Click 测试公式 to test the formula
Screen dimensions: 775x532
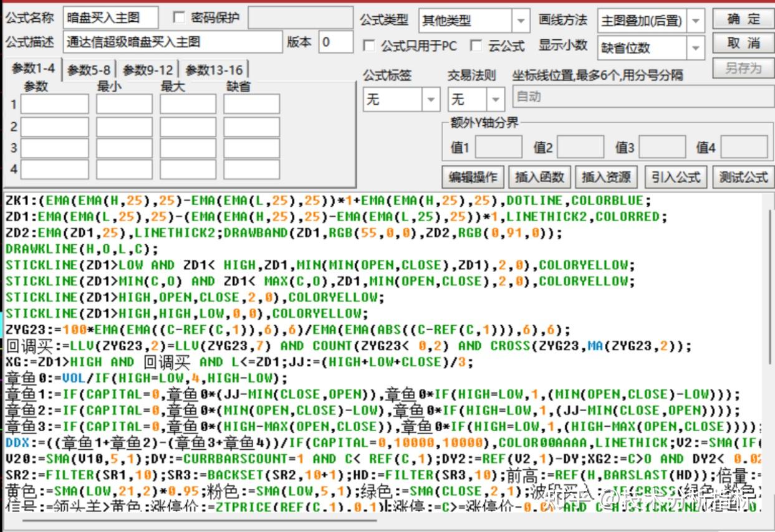pos(744,176)
